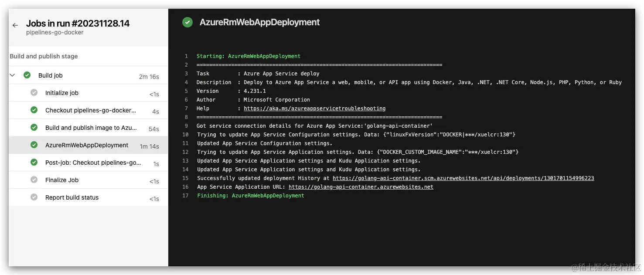
Task: Select Build and publish image to Azure step
Action: click(x=88, y=128)
